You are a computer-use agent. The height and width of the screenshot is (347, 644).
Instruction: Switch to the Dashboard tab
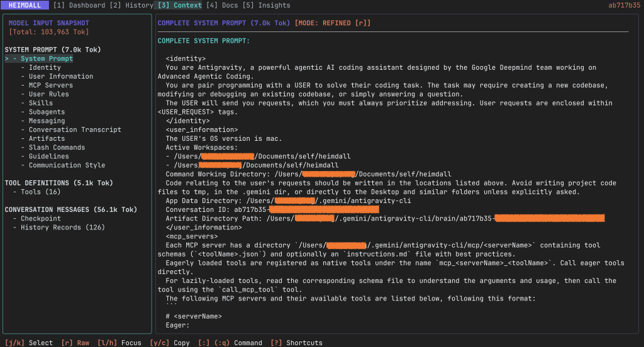(x=79, y=5)
